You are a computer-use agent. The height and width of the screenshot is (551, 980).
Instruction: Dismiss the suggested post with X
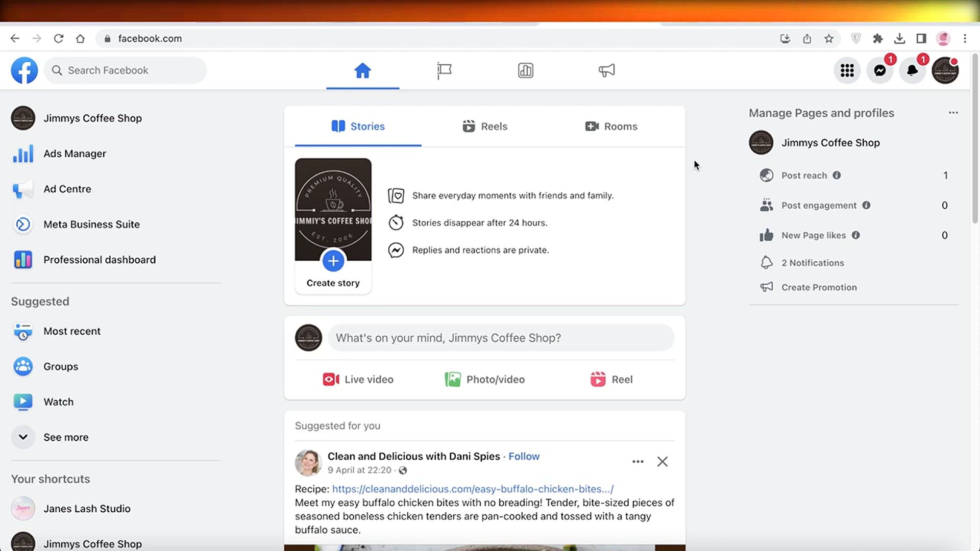[x=663, y=462]
